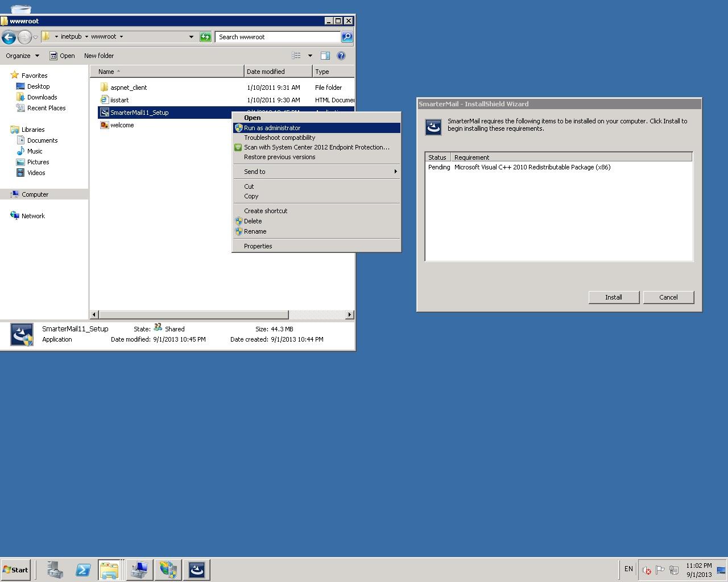
Task: Toggle the preview pane icon
Action: tap(325, 56)
